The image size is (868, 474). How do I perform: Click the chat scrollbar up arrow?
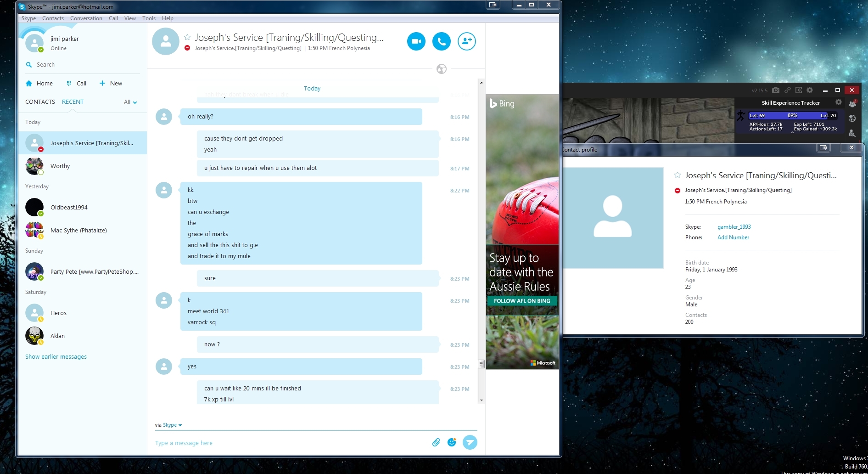pyautogui.click(x=481, y=83)
